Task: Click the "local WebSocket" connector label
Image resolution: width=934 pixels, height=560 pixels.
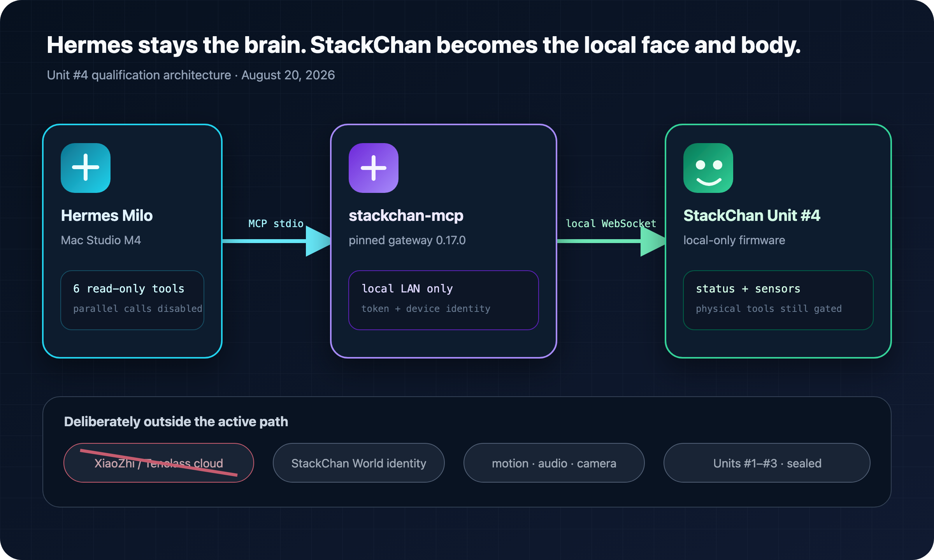Action: (611, 224)
